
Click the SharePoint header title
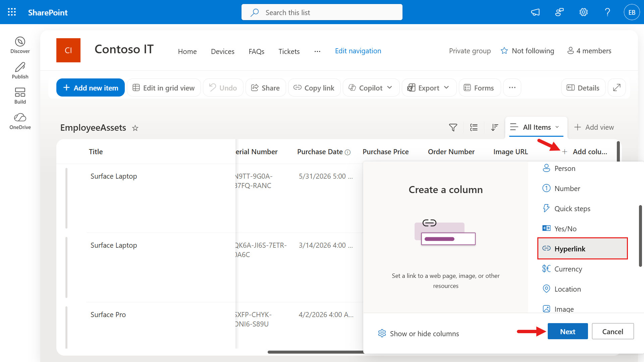pyautogui.click(x=48, y=13)
